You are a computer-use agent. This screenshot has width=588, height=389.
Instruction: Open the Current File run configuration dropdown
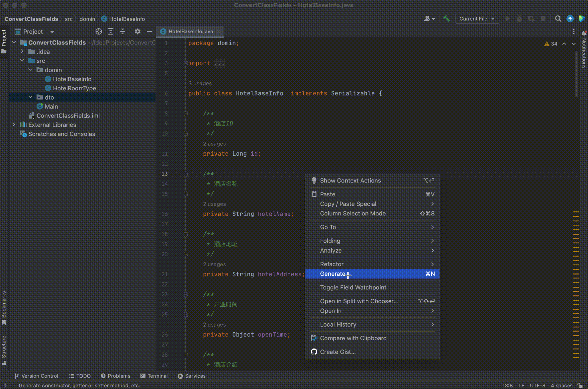click(x=477, y=19)
